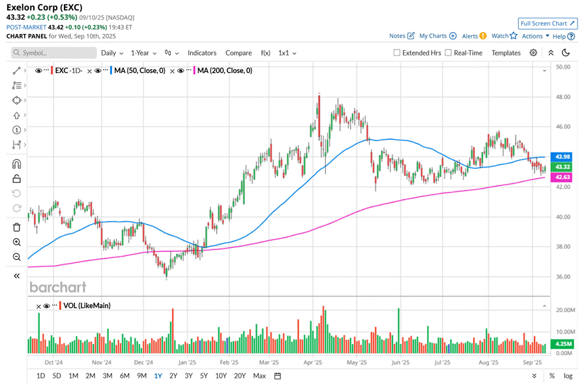This screenshot has height=389, width=588.
Task: Create an alert with Alerts link
Action: click(474, 36)
